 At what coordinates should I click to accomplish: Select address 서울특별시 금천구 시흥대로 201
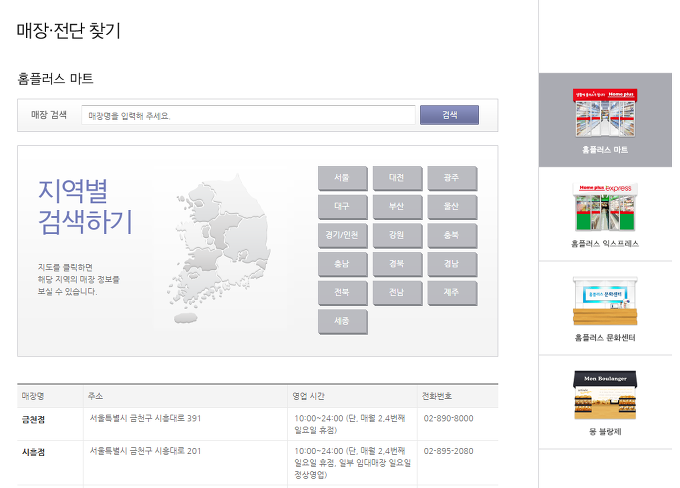coord(145,451)
